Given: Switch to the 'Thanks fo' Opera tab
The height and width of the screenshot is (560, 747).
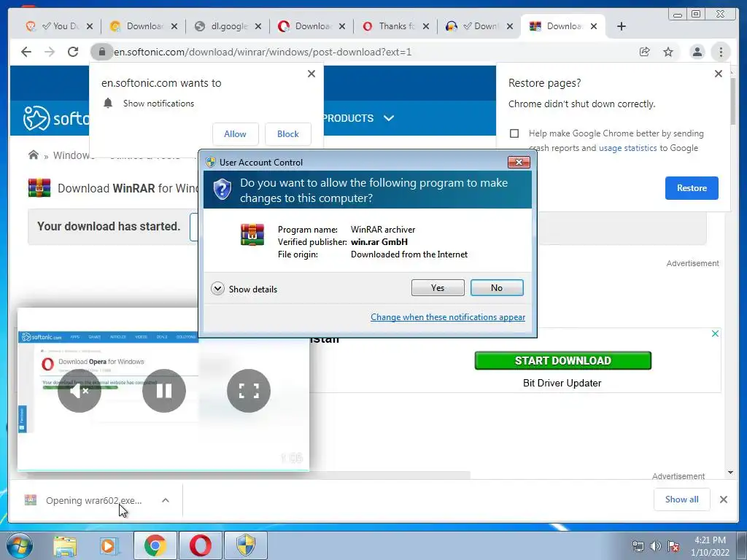Looking at the screenshot, I should pyautogui.click(x=396, y=26).
